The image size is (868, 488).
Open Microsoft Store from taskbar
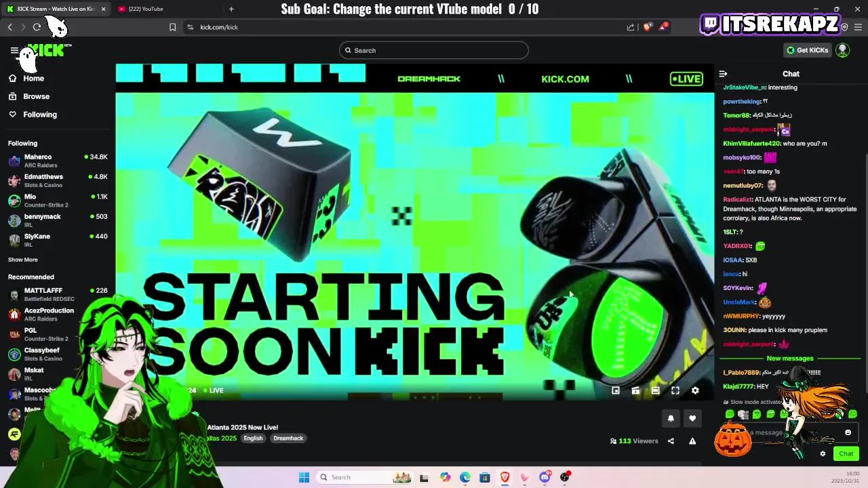click(x=485, y=477)
